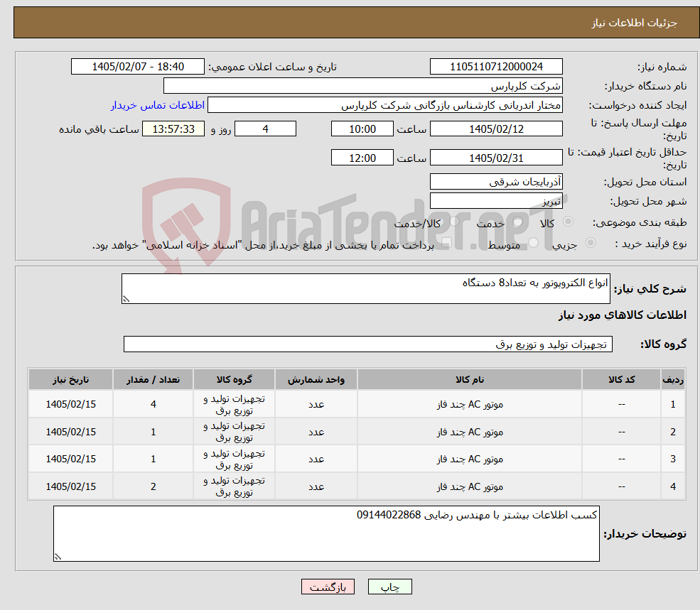Click the general description text area

pos(365,289)
